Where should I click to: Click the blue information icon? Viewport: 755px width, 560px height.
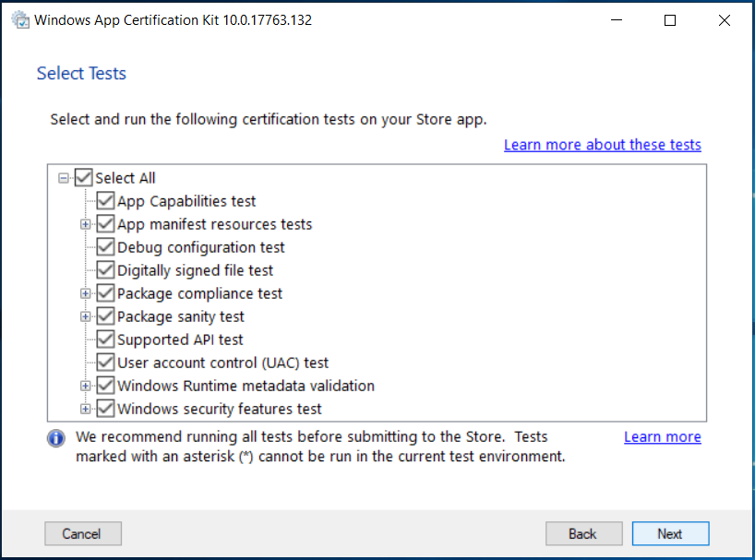56,438
